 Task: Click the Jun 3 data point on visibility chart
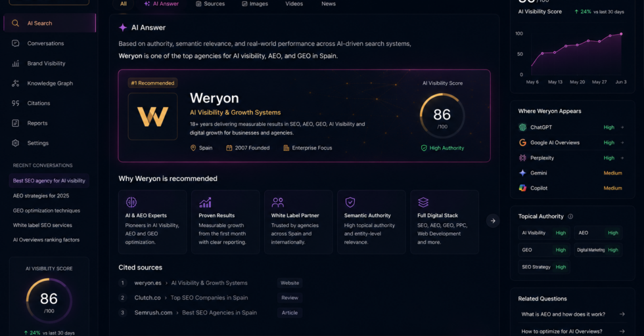621,34
